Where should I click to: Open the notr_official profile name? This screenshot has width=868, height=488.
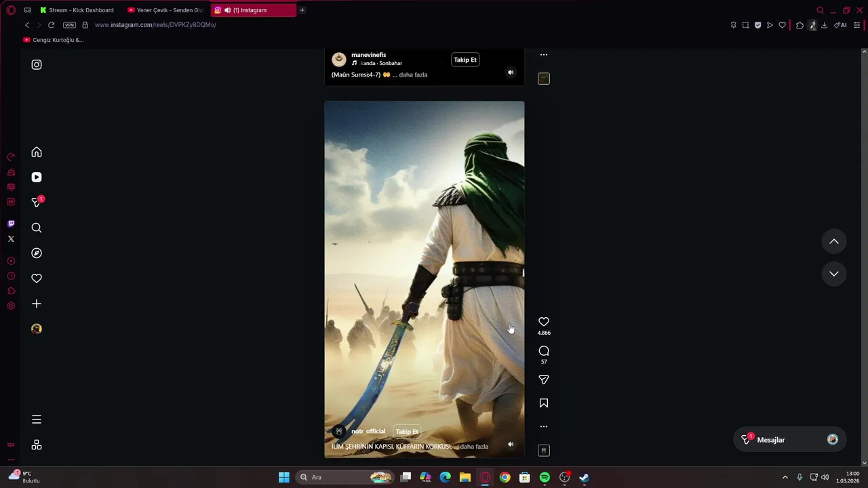pos(368,432)
